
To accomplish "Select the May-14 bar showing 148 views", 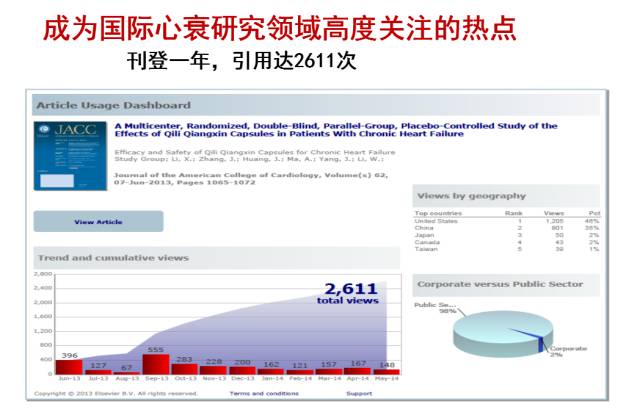I will tap(388, 371).
